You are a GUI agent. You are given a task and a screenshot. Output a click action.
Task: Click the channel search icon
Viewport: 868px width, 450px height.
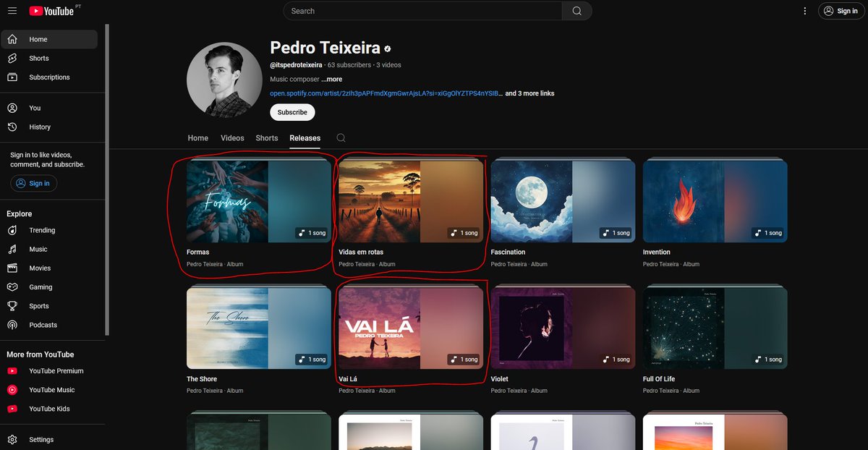(x=341, y=137)
